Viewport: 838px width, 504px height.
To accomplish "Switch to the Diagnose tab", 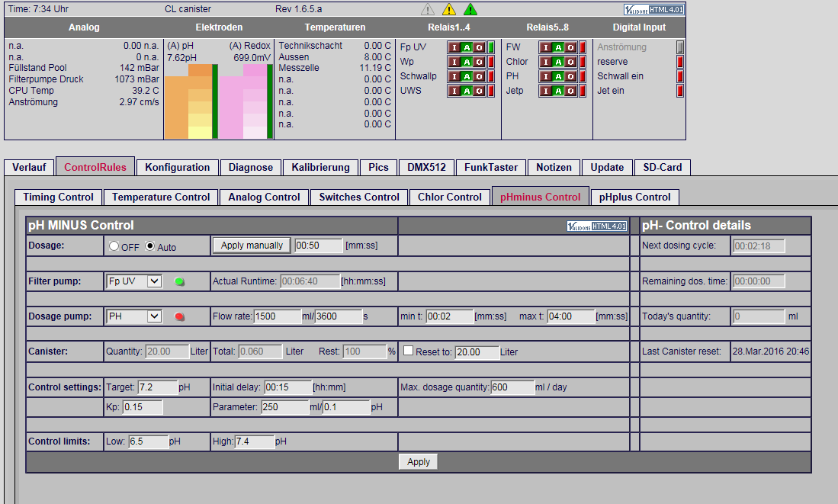I will click(251, 167).
